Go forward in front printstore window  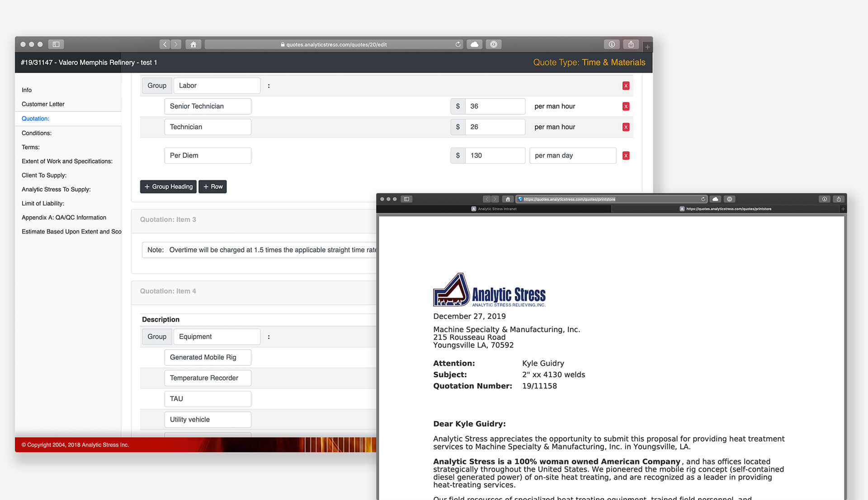pyautogui.click(x=495, y=199)
